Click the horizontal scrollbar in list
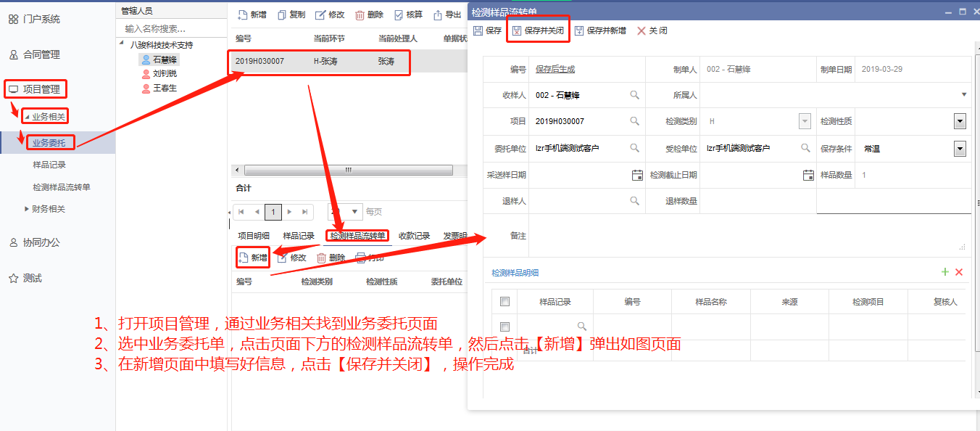The width and height of the screenshot is (980, 431). tap(348, 171)
